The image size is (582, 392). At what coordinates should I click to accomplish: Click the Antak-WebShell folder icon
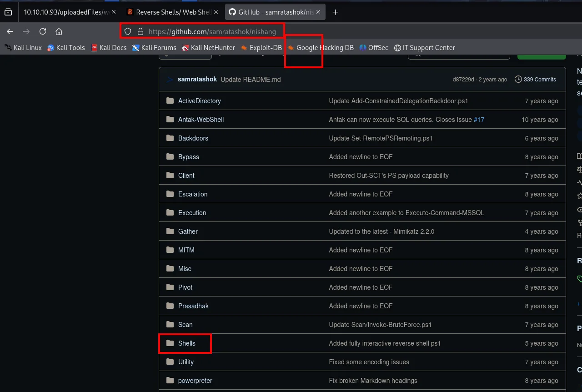tap(170, 119)
